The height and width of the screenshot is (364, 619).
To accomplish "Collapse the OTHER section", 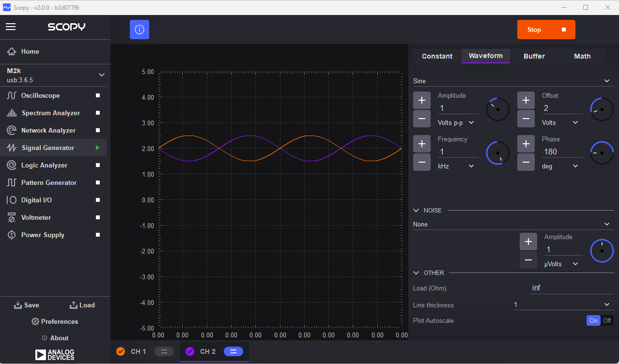I will point(416,273).
